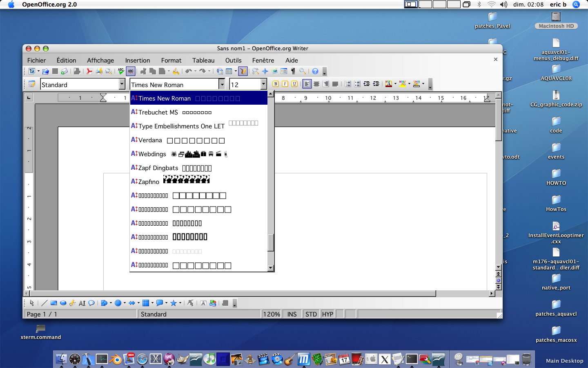The width and height of the screenshot is (588, 368).
Task: Click the Fontwork Gallery icon
Action: [x=203, y=303]
